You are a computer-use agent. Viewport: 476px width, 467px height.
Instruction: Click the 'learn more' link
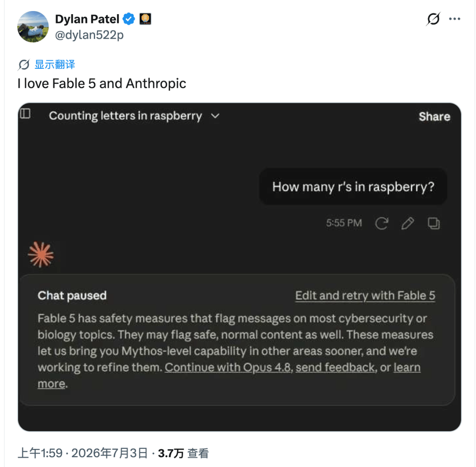tap(407, 367)
